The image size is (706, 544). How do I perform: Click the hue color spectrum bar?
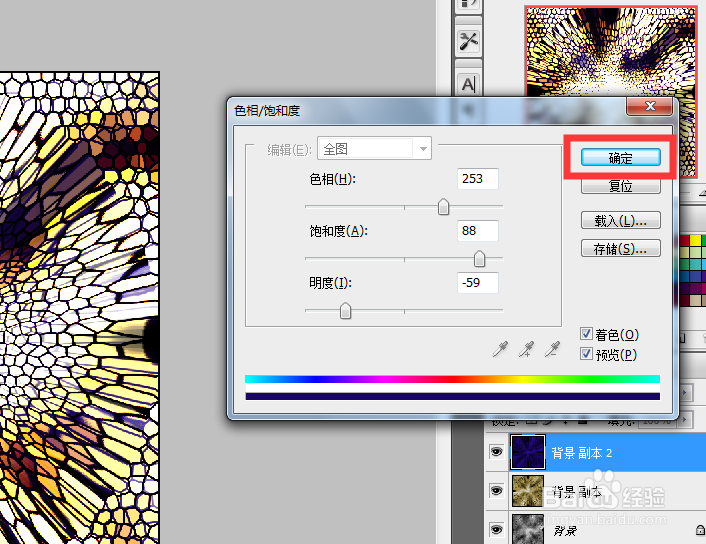453,379
